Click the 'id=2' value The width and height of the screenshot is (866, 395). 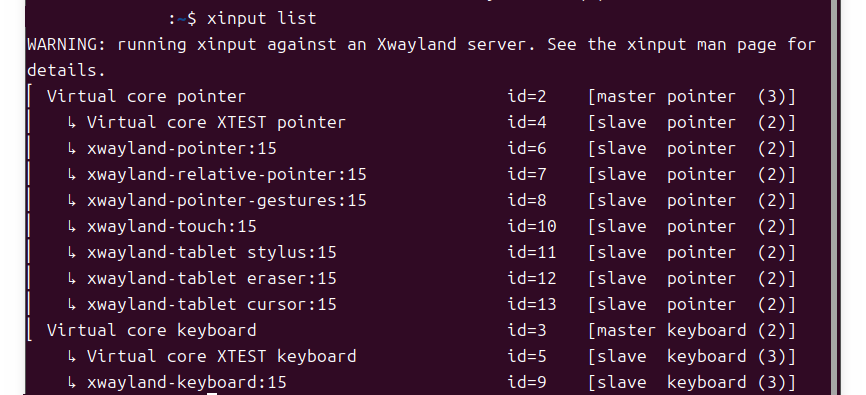click(527, 97)
